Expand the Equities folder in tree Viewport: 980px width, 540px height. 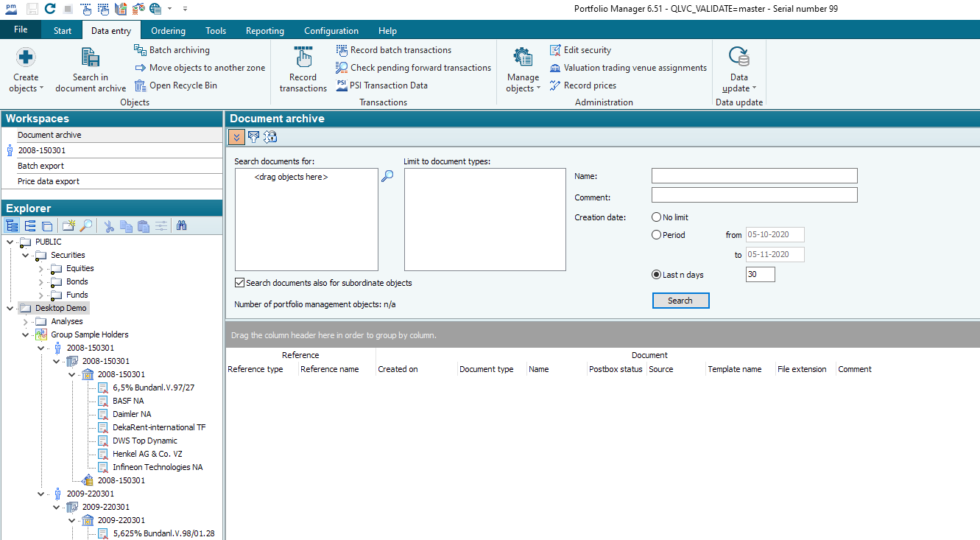coord(41,269)
